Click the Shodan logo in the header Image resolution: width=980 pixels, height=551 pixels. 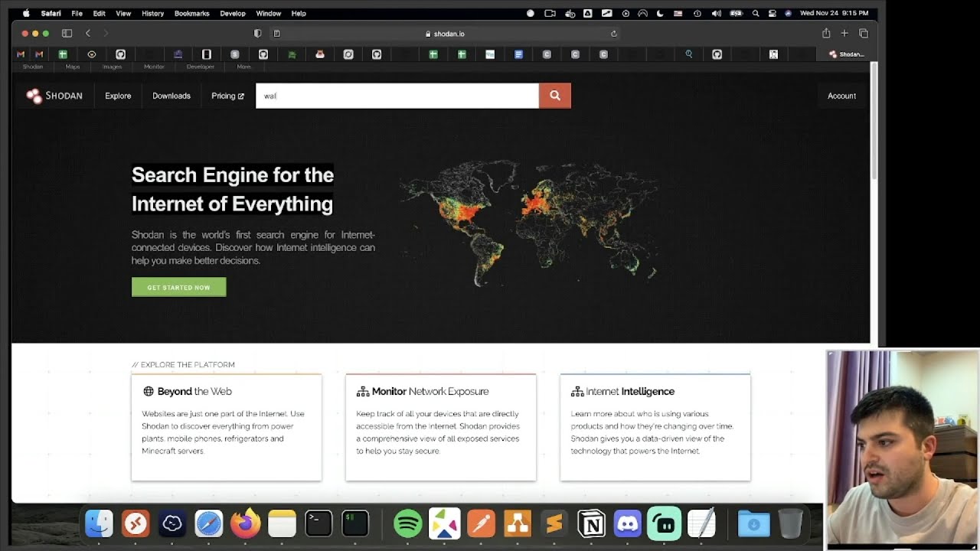point(54,96)
